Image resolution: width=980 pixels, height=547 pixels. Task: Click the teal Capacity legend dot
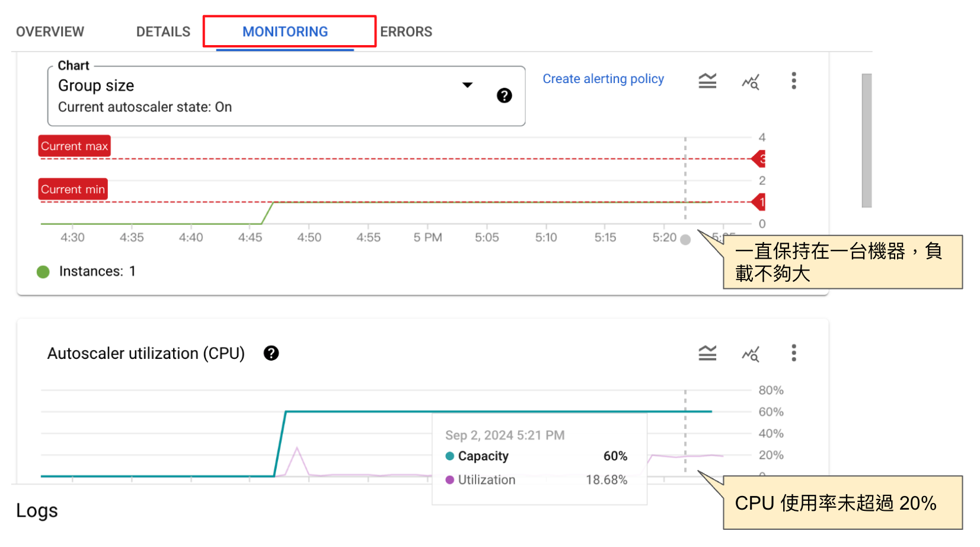point(450,456)
